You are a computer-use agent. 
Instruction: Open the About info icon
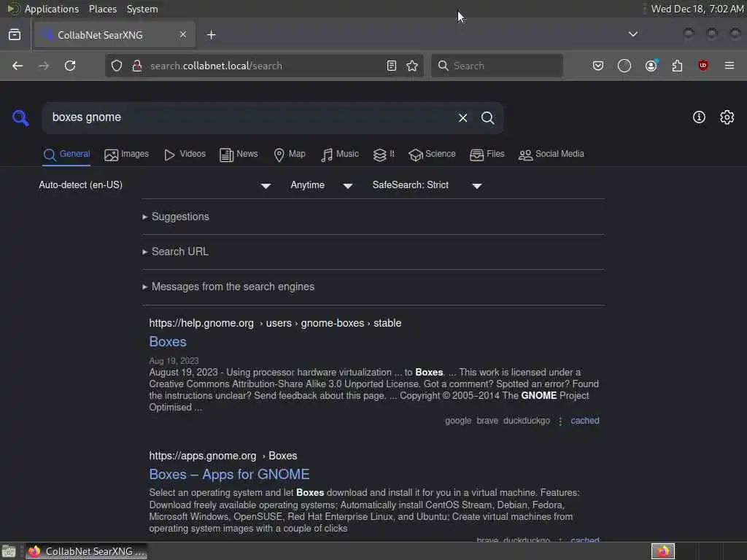(699, 117)
